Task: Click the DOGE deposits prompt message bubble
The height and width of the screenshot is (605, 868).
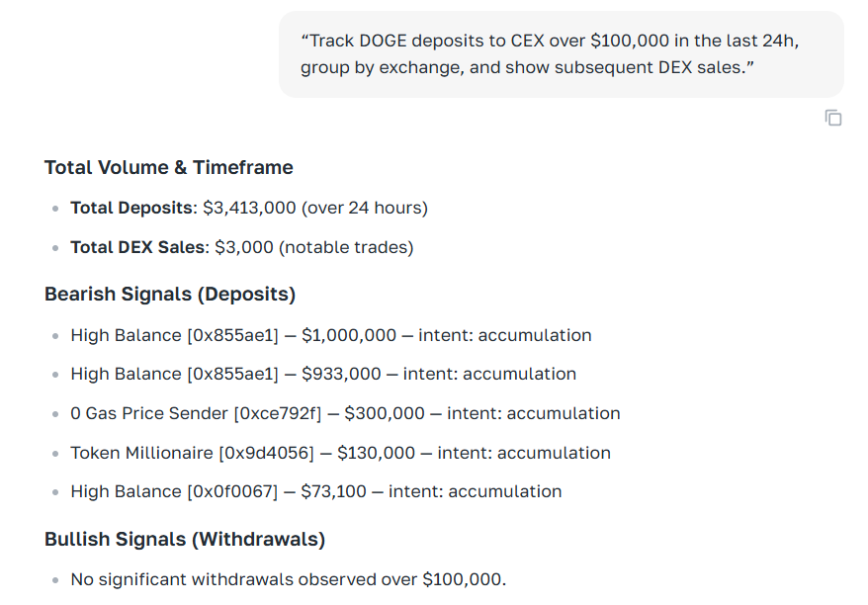Action: (x=561, y=54)
